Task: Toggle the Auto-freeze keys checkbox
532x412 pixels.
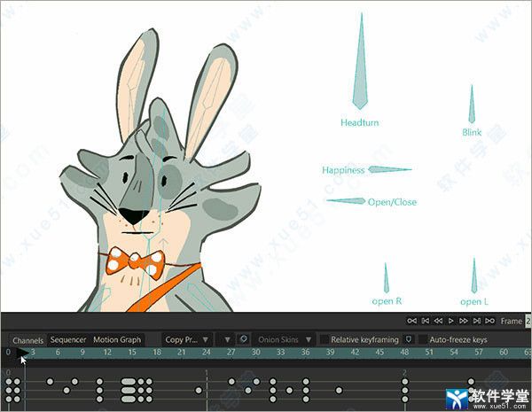Action: tap(423, 339)
